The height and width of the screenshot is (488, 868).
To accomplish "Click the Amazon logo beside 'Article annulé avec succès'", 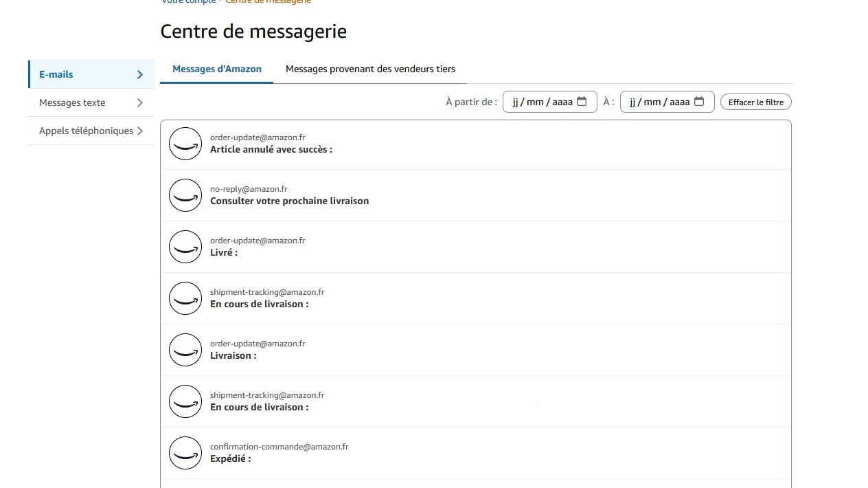I will (185, 144).
